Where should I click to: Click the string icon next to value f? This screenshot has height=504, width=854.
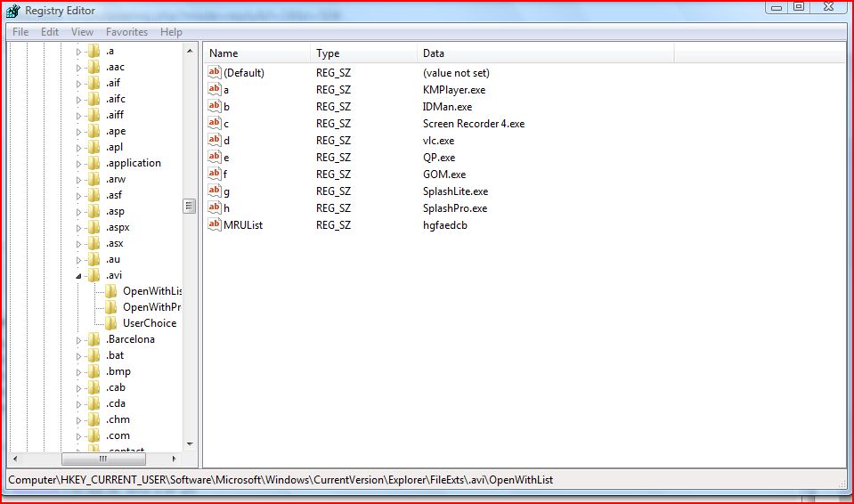coord(214,174)
